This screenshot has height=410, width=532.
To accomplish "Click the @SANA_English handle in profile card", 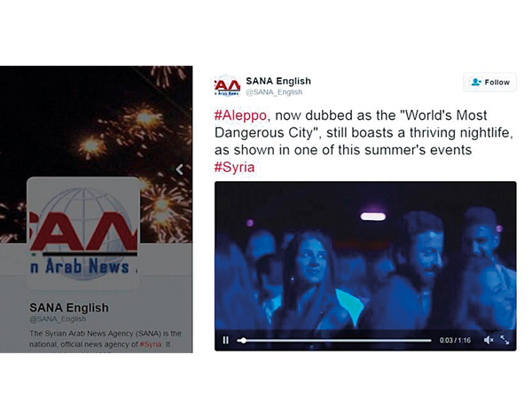I will coord(58,319).
